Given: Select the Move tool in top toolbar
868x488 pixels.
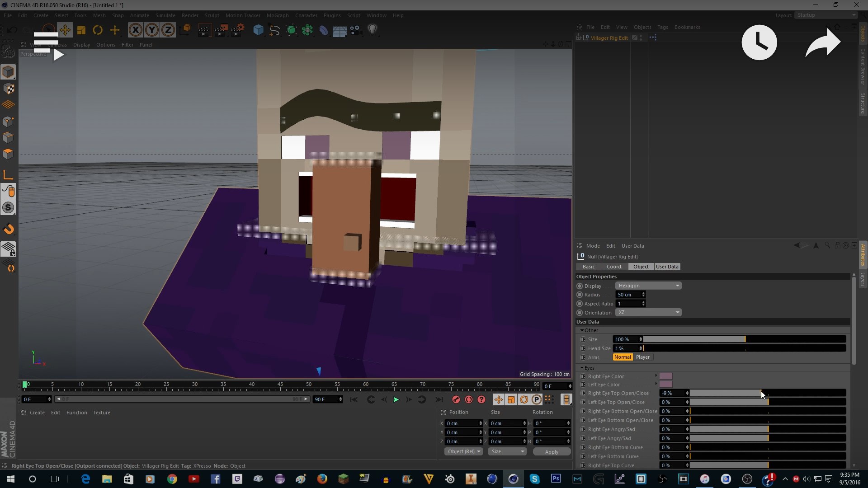Looking at the screenshot, I should (65, 30).
